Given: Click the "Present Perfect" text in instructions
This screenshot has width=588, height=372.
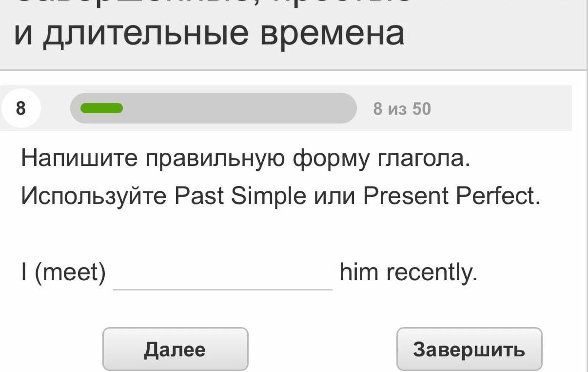Looking at the screenshot, I should pos(451,196).
